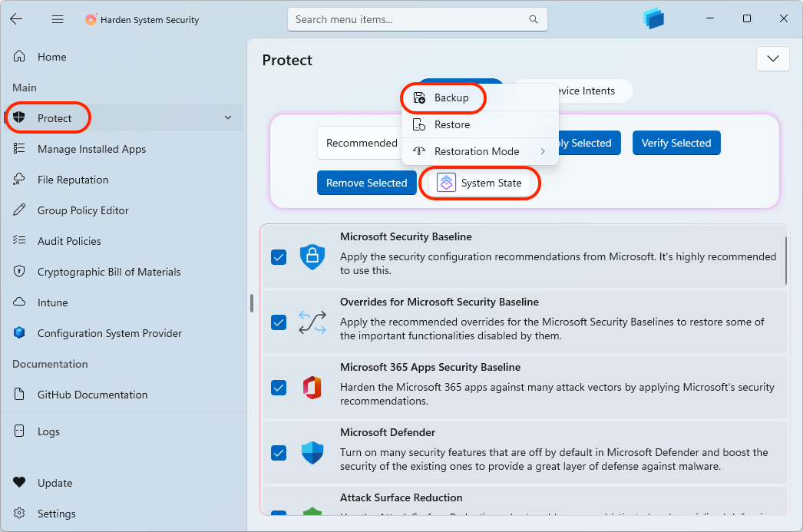The image size is (803, 532).
Task: Click the Overrides crossing arrows icon
Action: (x=312, y=322)
